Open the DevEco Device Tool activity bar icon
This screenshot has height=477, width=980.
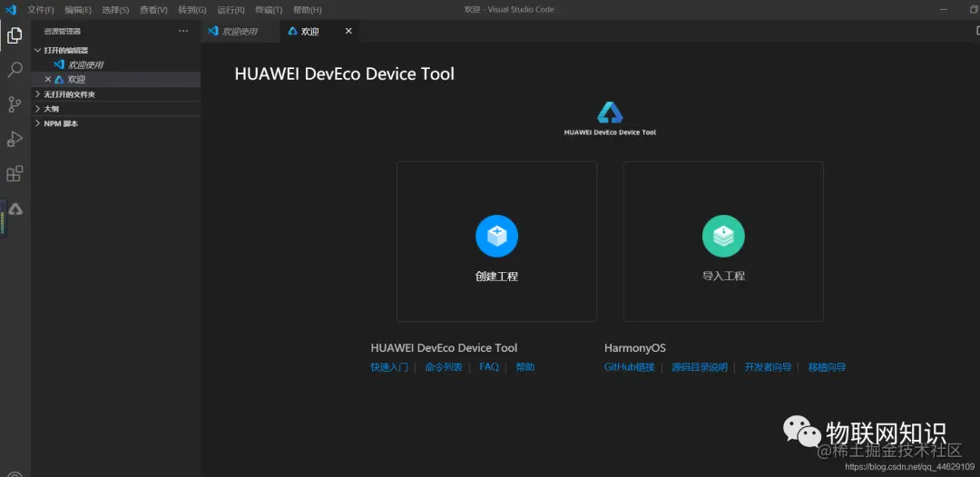[x=15, y=209]
